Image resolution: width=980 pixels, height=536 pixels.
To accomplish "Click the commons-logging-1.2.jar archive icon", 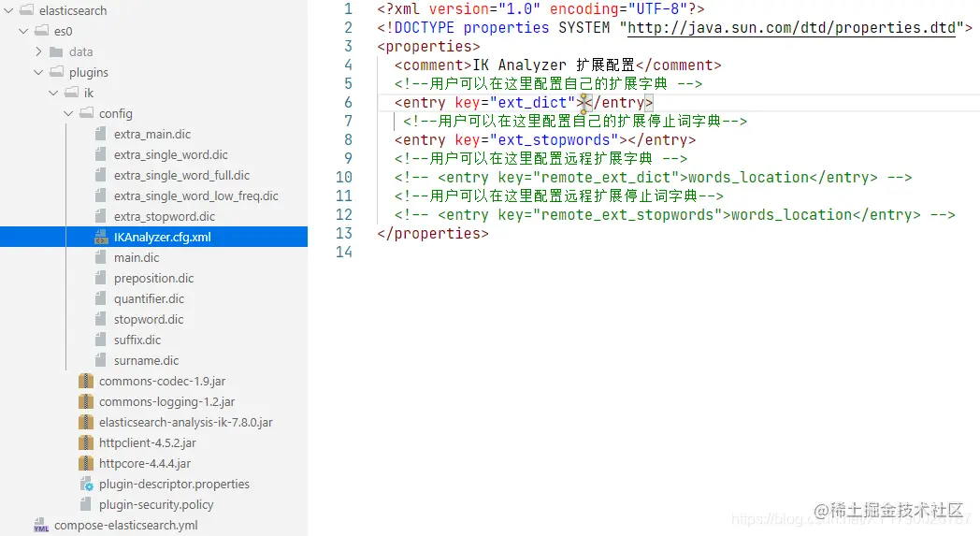I will click(86, 402).
